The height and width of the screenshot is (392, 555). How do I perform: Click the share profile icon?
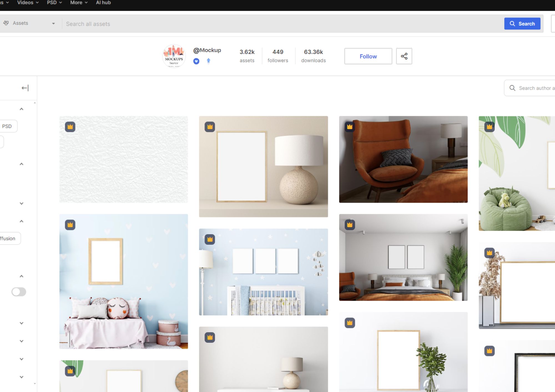(404, 56)
